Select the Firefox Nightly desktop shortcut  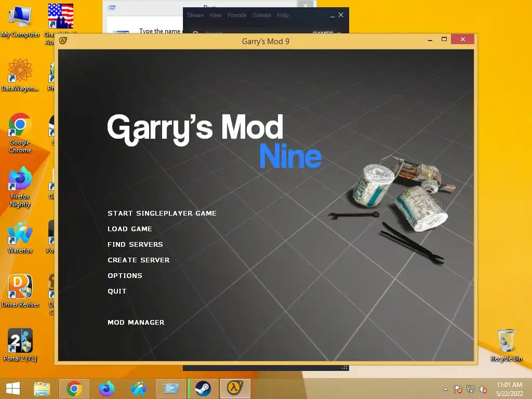(20, 187)
